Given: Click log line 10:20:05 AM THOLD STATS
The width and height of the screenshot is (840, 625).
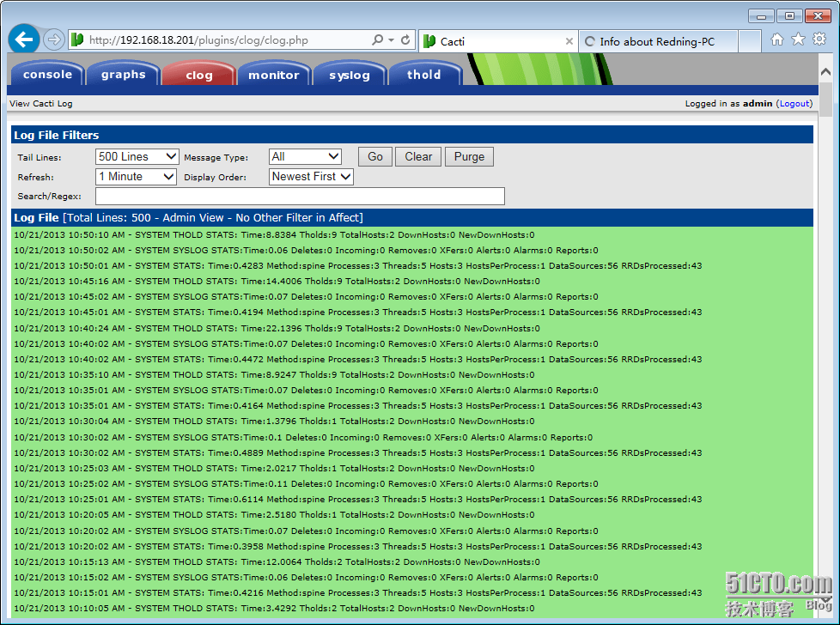Looking at the screenshot, I should point(274,514).
